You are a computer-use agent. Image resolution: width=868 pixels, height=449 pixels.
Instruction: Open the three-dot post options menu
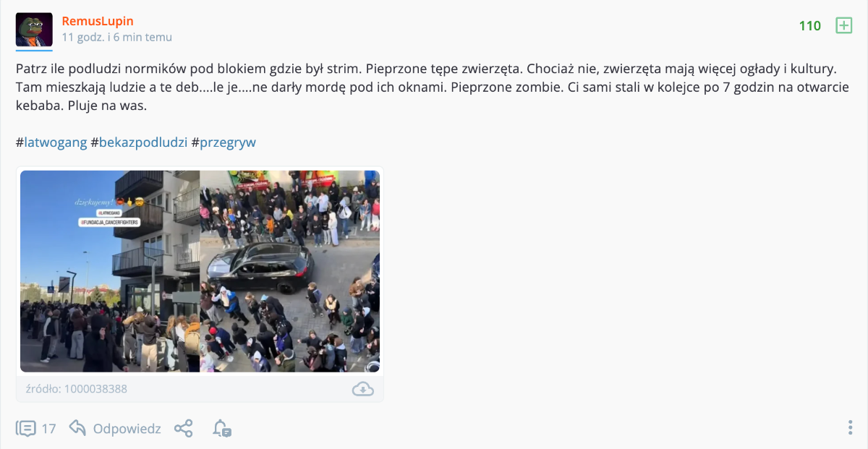(850, 428)
